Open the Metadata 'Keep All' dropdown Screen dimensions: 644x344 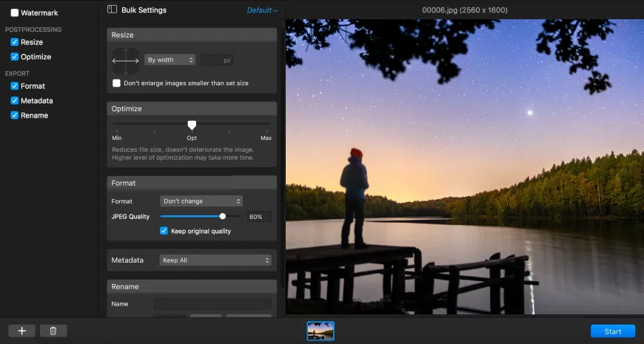click(215, 260)
